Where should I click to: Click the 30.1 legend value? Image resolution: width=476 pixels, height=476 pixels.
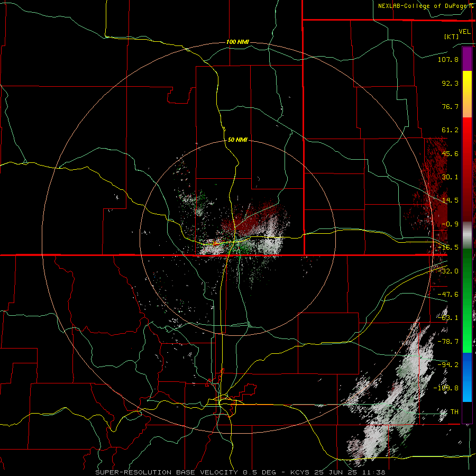[450, 177]
